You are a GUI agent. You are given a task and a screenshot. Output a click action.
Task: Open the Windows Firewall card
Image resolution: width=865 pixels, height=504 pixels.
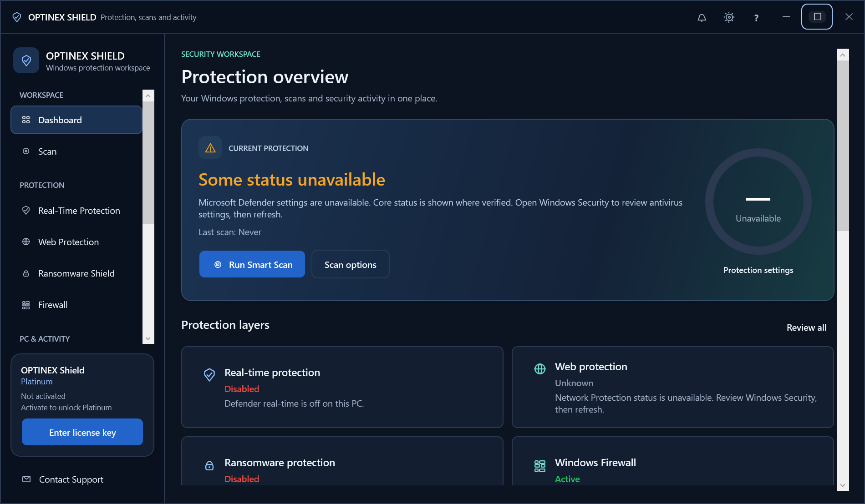coord(673,461)
